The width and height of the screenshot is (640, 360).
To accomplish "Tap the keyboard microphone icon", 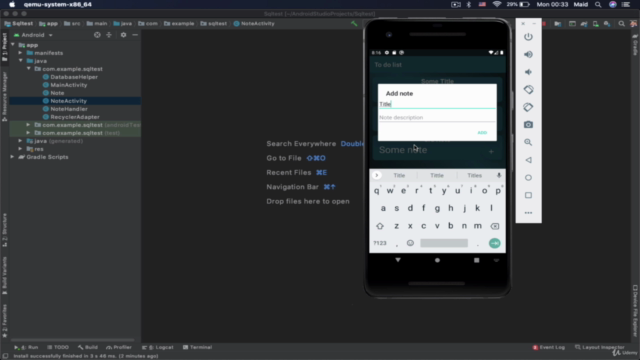I will coord(499,176).
